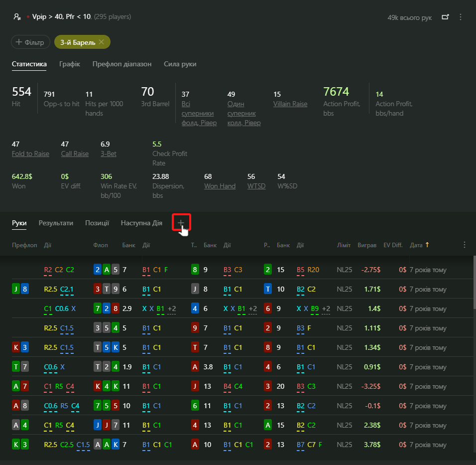Viewport: 476px width, 465px height.
Task: Click the Виграв column header
Action: [x=367, y=245]
